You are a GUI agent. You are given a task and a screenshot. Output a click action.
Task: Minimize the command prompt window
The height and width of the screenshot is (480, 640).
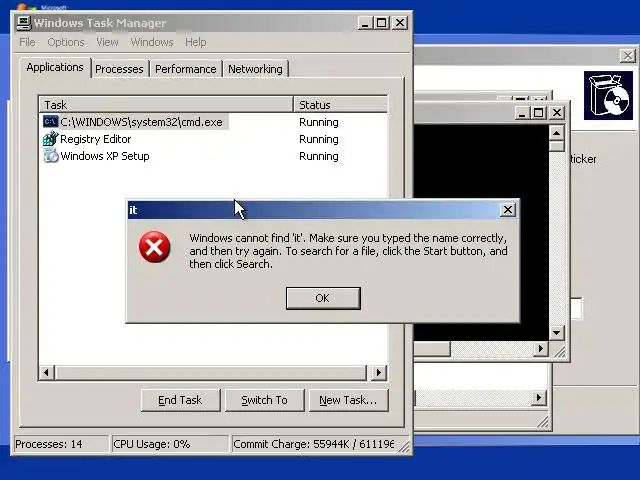point(521,113)
